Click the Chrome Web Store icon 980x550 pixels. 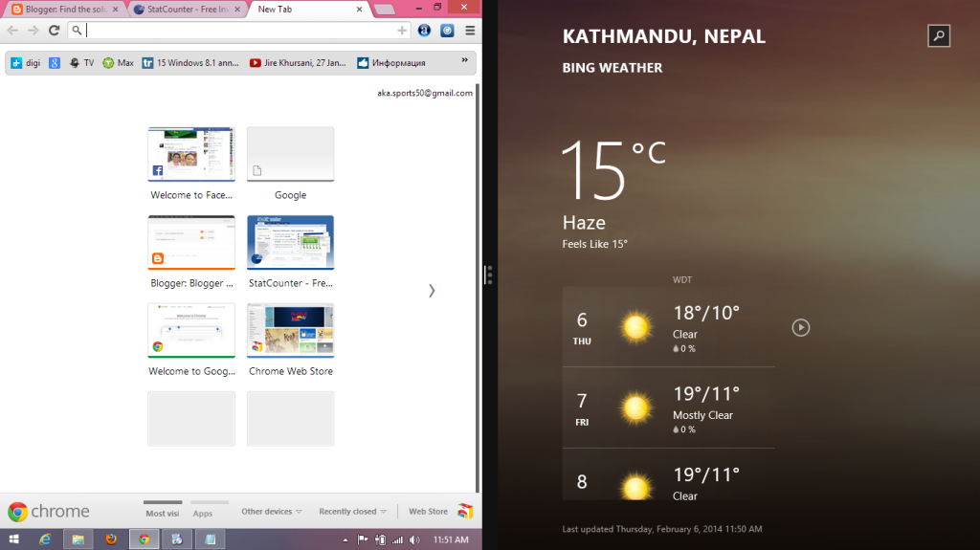click(465, 512)
